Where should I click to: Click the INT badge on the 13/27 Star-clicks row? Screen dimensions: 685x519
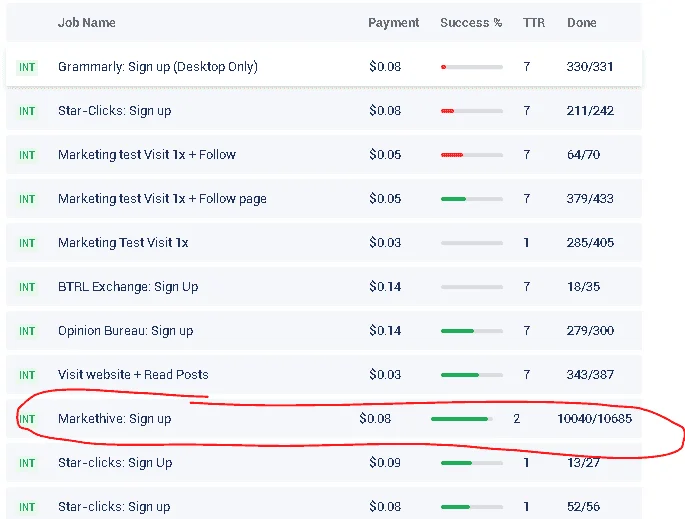[27, 463]
